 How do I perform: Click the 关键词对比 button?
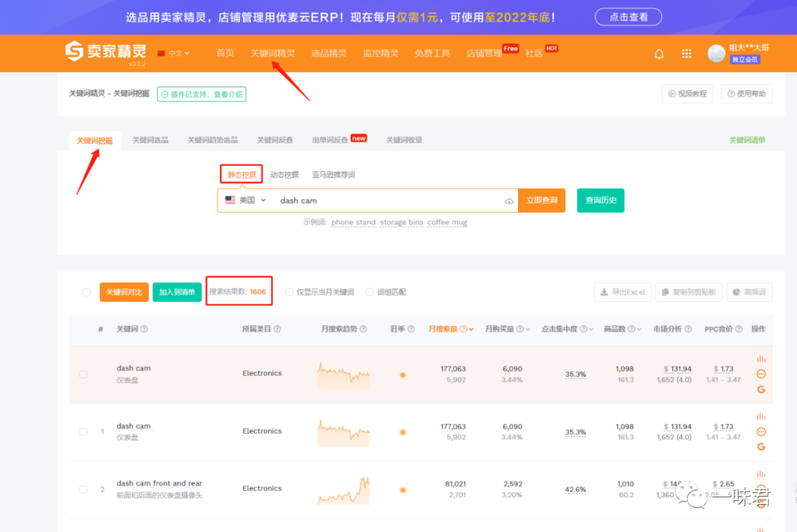tap(124, 292)
